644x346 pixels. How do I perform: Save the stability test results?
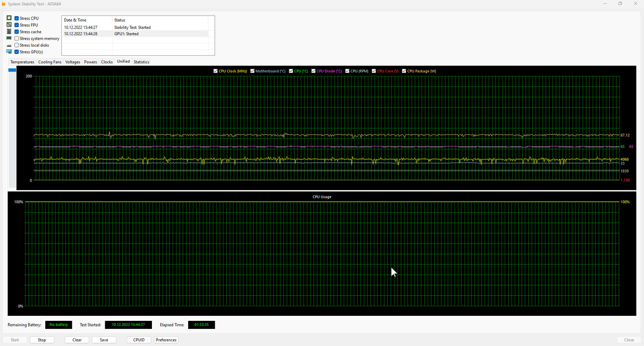104,340
